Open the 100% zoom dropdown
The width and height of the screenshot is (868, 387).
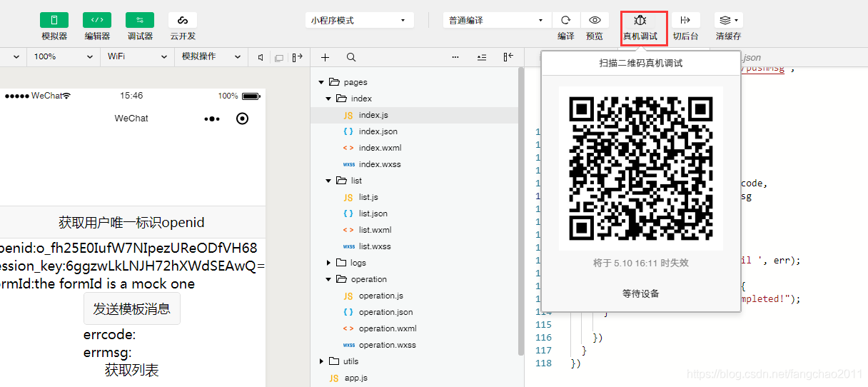pyautogui.click(x=64, y=56)
